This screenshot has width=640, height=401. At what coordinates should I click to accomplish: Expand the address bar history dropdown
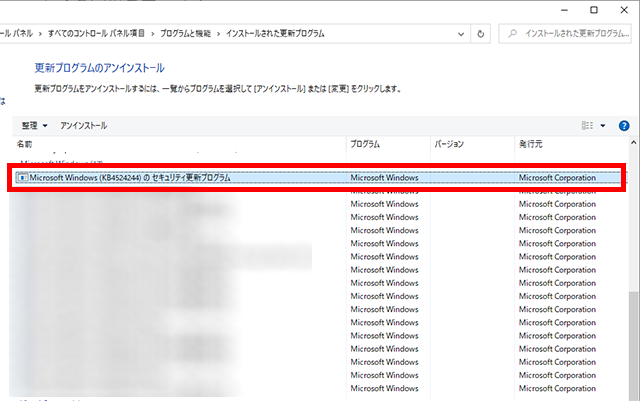(460, 34)
